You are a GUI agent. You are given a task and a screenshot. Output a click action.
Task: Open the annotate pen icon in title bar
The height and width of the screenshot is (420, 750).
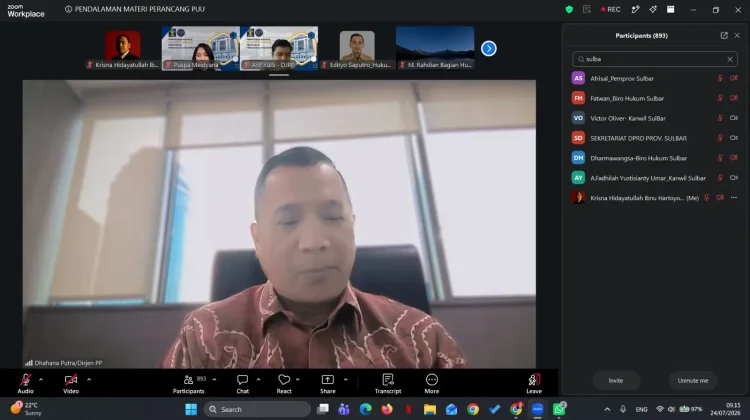[635, 10]
